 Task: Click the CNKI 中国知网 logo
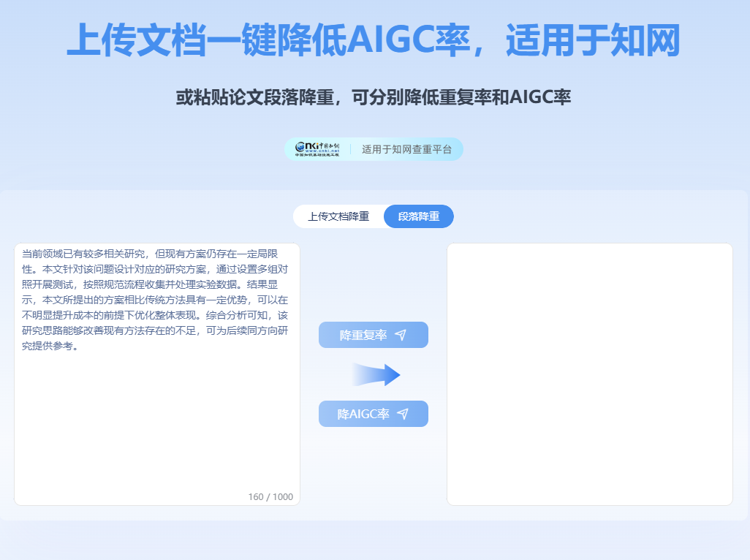point(317,149)
